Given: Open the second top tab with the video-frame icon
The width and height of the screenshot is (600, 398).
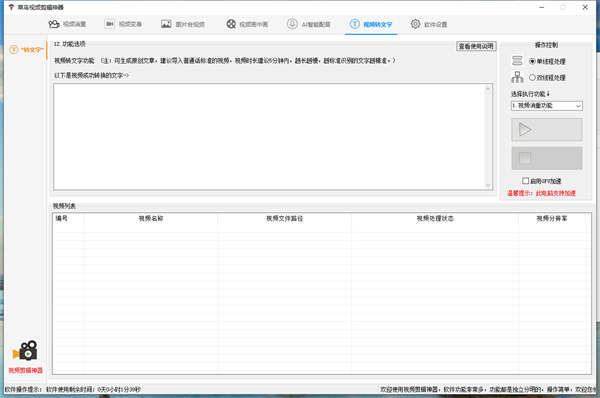Looking at the screenshot, I should coord(123,24).
